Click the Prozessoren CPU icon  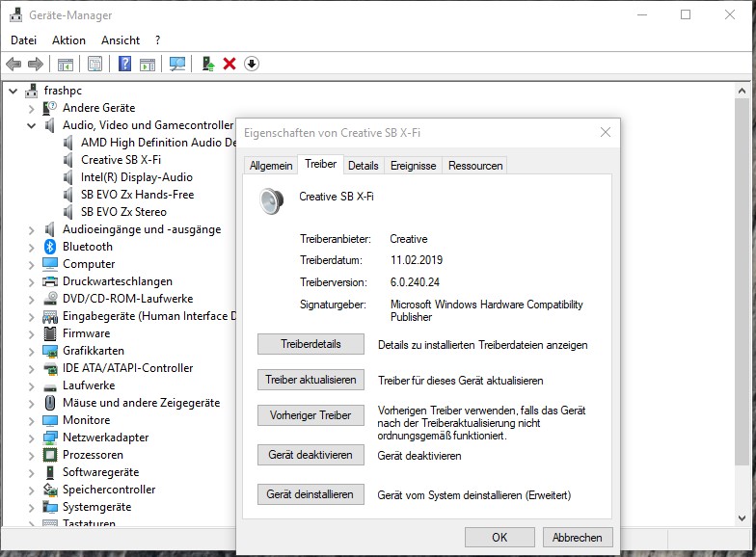coord(50,455)
